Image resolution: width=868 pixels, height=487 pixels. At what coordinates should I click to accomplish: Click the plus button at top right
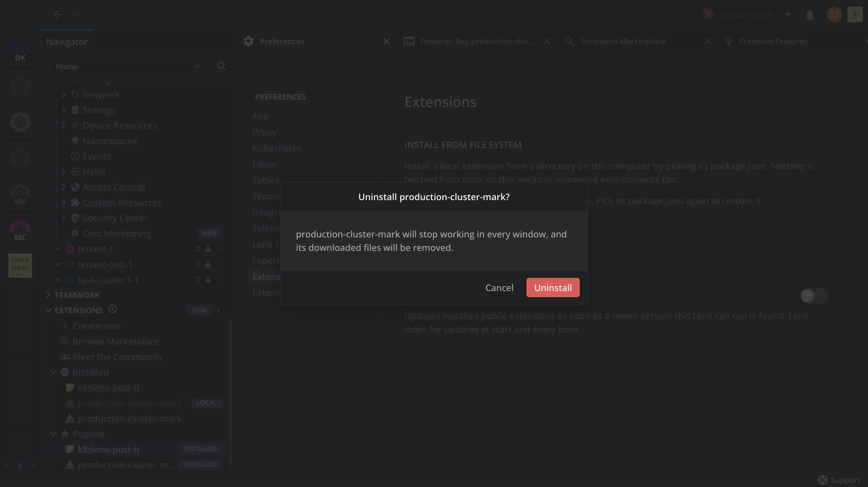tap(855, 14)
